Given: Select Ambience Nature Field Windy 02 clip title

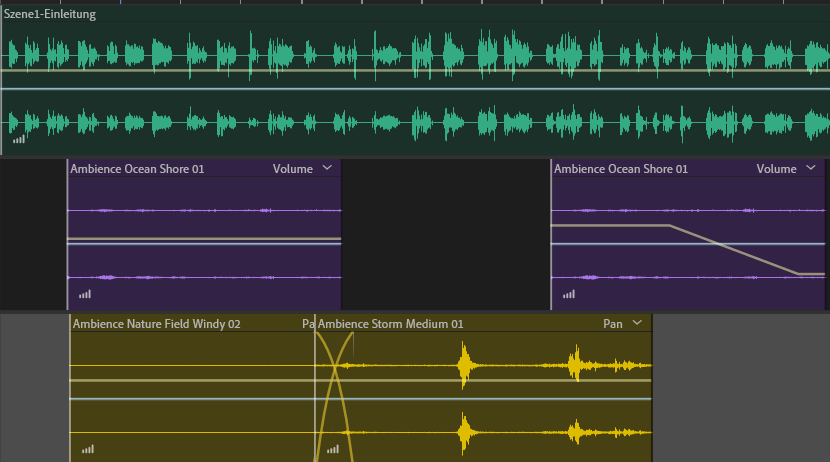Looking at the screenshot, I should coord(157,324).
